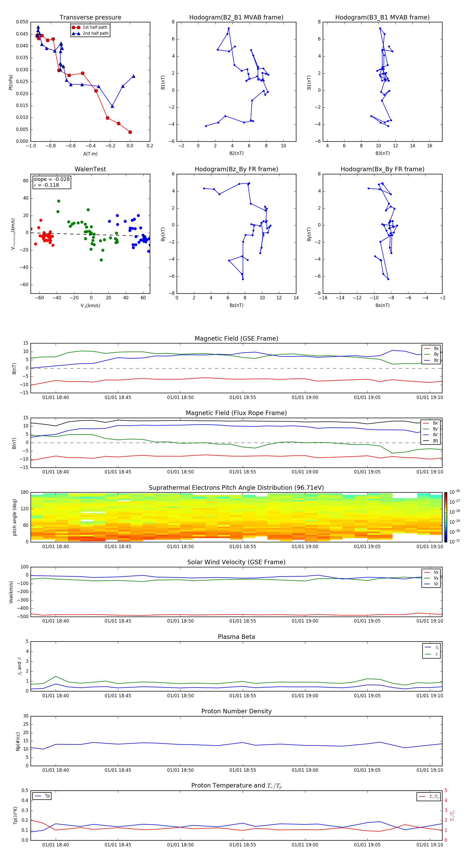Click '01/01 19:00' tick under Proton Temperature plot

[305, 845]
